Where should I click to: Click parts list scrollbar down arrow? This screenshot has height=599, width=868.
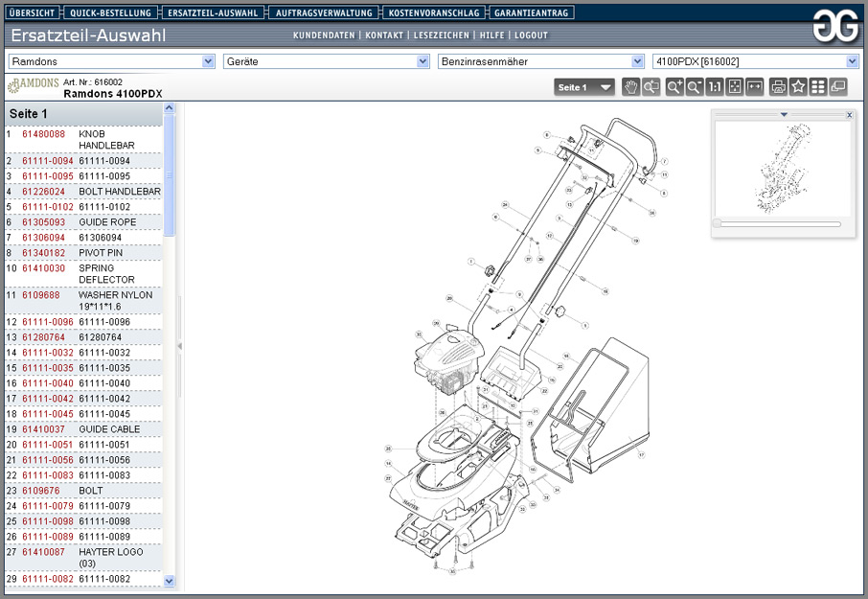tap(170, 581)
